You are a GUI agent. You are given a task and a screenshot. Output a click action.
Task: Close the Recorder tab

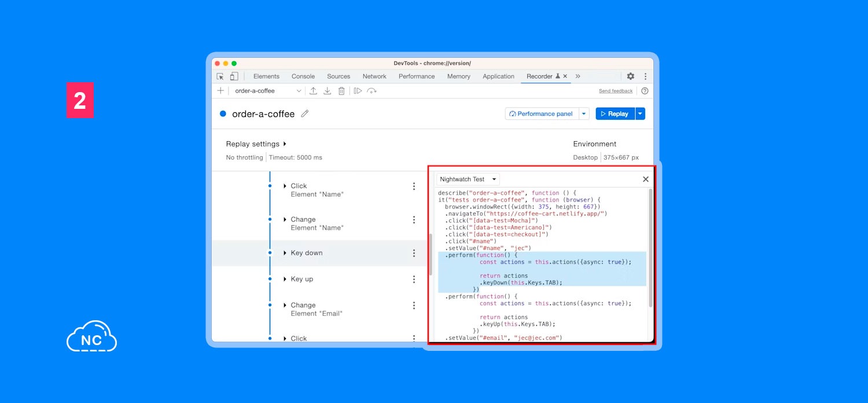565,76
